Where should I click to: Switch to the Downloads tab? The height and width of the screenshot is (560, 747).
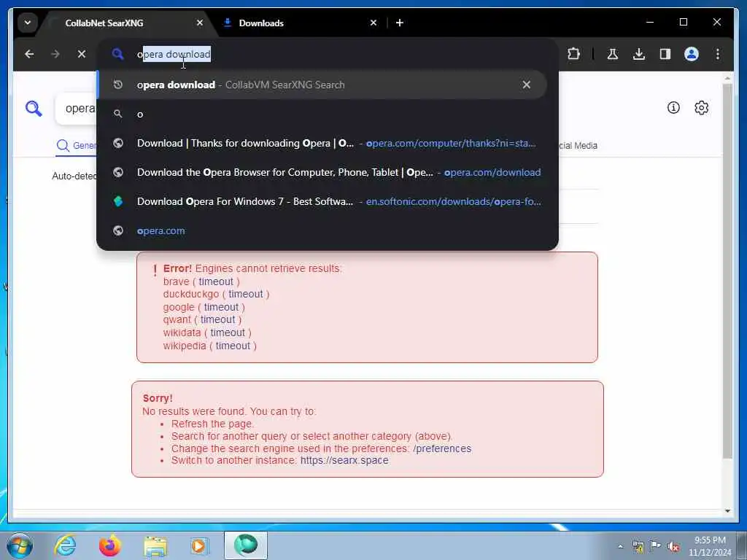[x=261, y=23]
